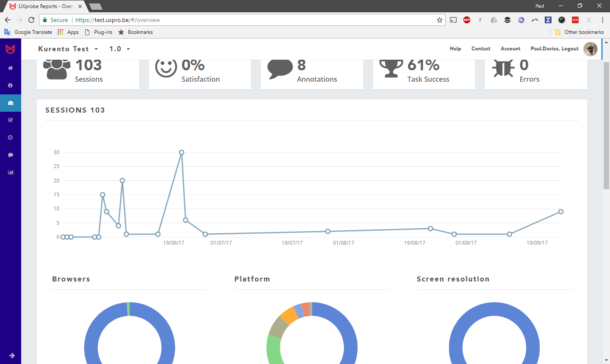610x364 pixels.
Task: Select the dashboard overview sidebar icon
Action: click(11, 103)
